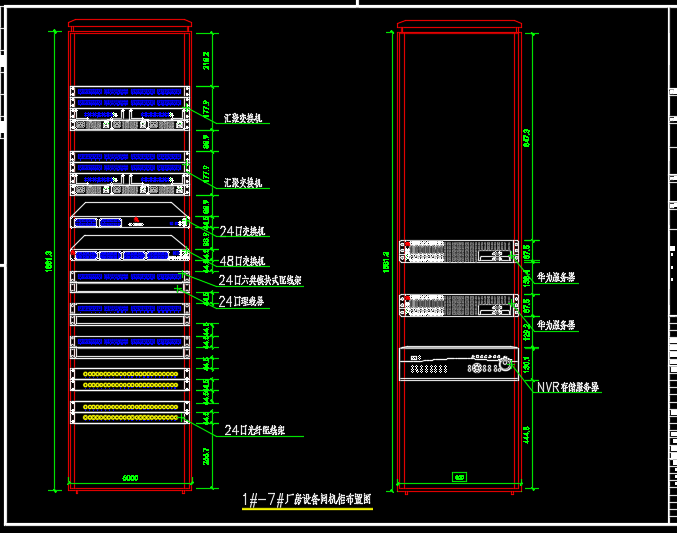Click the 1#-7#厂房设备间机柜布置图 drawing title
Viewport: 677px width, 533px height.
point(307,499)
